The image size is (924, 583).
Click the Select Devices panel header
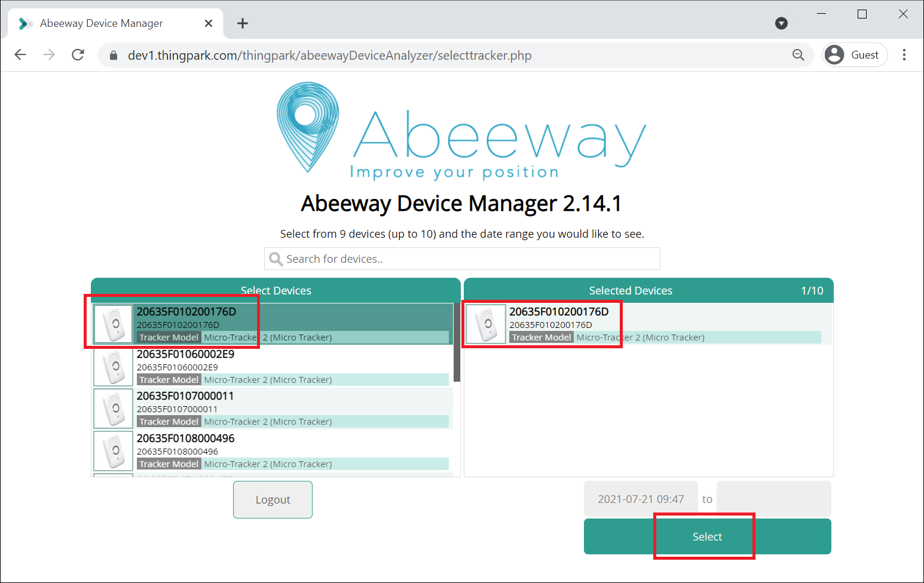click(x=276, y=290)
